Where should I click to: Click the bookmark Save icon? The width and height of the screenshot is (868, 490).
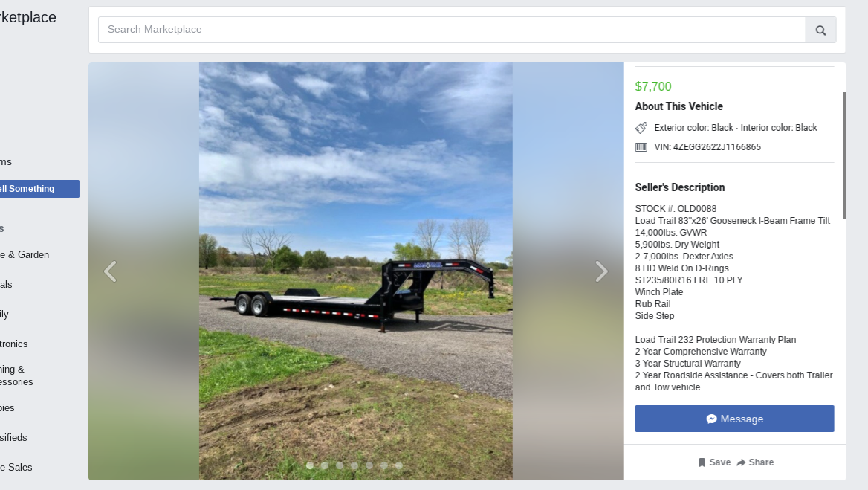pos(702,462)
